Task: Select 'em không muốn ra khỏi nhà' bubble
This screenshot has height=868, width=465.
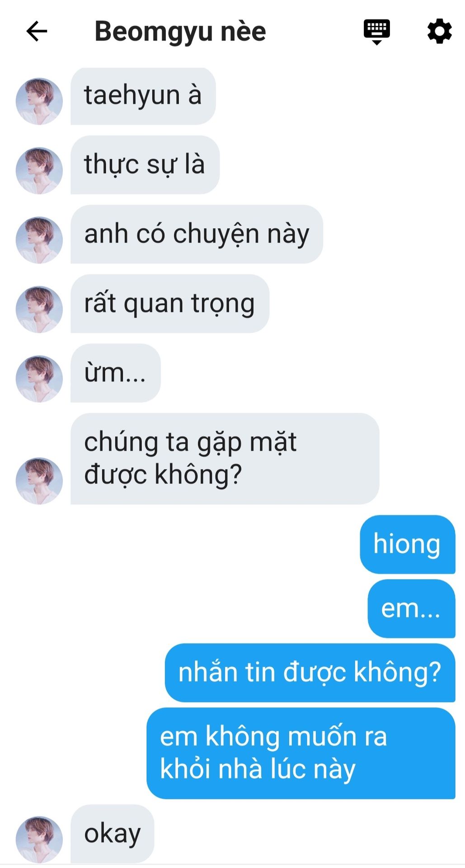Action: [x=301, y=753]
